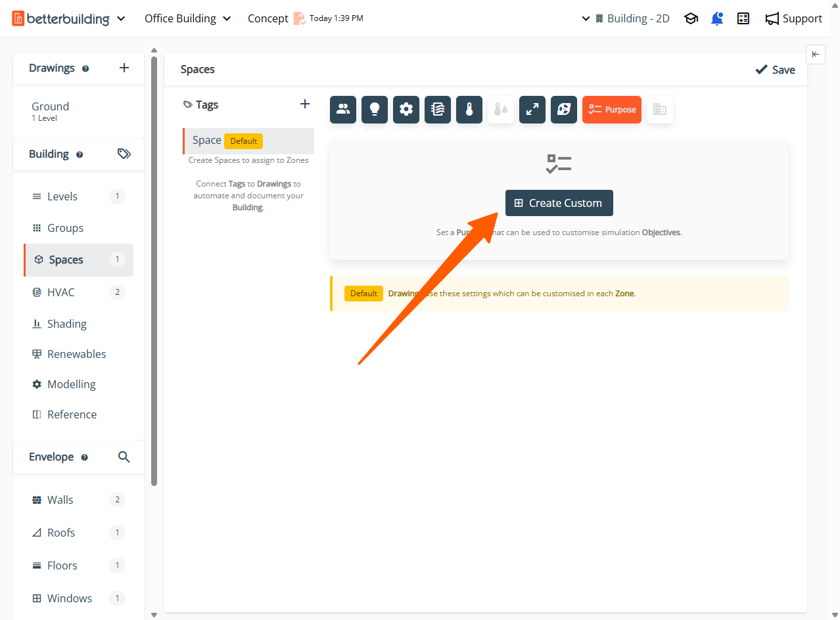Add a new drawing with plus icon

[124, 68]
